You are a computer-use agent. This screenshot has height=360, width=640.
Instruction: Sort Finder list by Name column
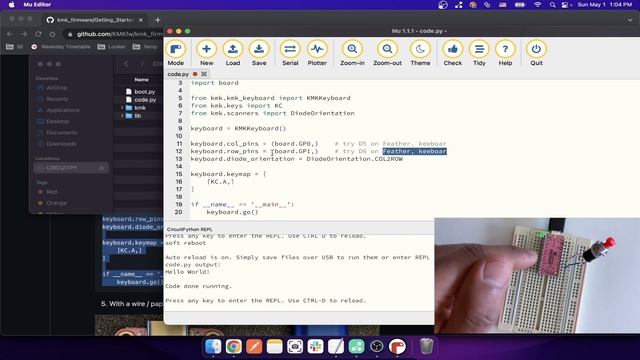(x=141, y=80)
